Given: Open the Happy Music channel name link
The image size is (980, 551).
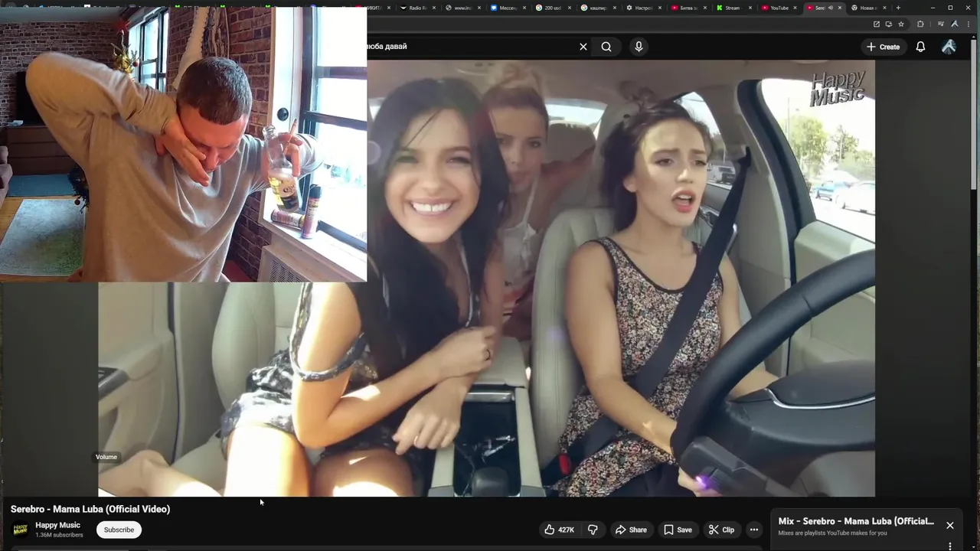Looking at the screenshot, I should (57, 525).
